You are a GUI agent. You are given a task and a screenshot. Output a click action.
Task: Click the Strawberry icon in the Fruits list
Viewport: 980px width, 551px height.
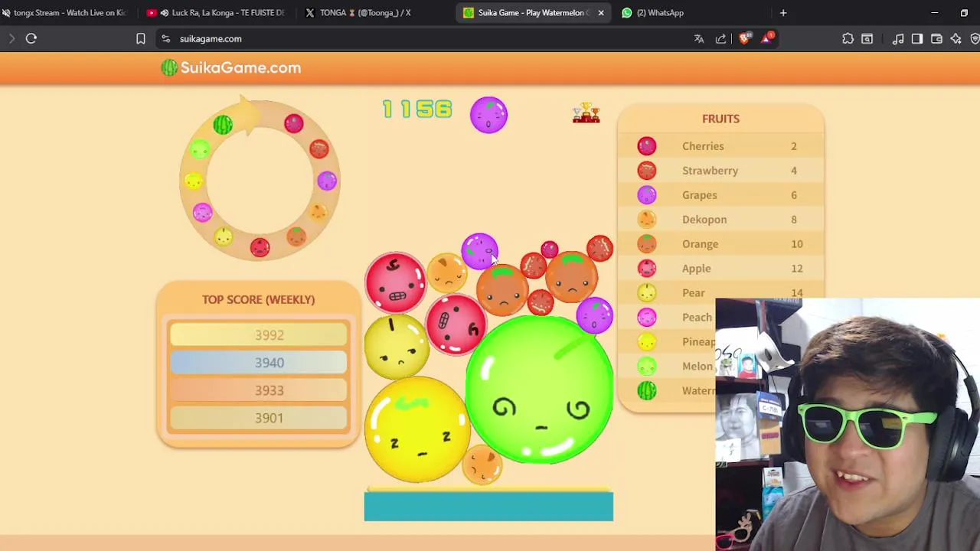647,171
